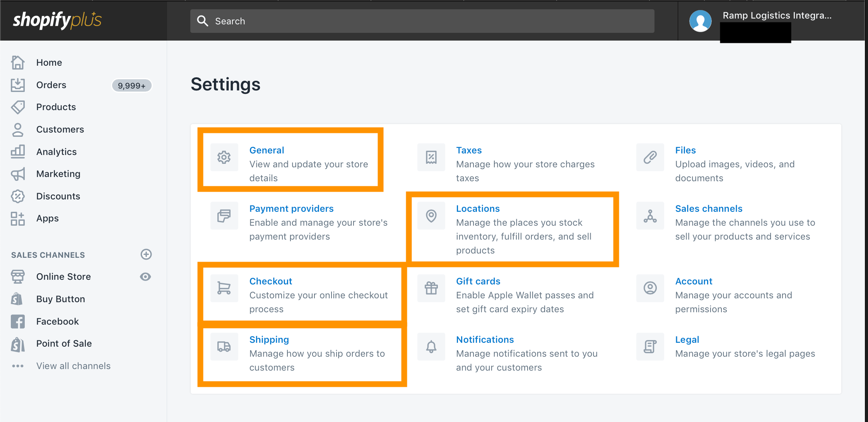Open the Products section from sidebar
This screenshot has height=422, width=868.
tap(56, 107)
